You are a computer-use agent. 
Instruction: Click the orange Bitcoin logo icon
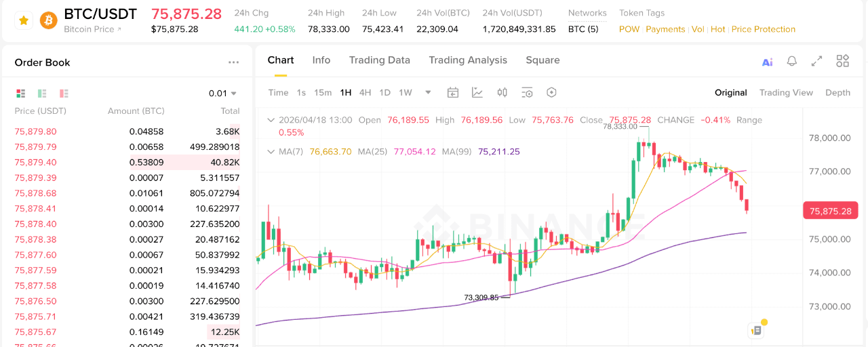[x=49, y=21]
